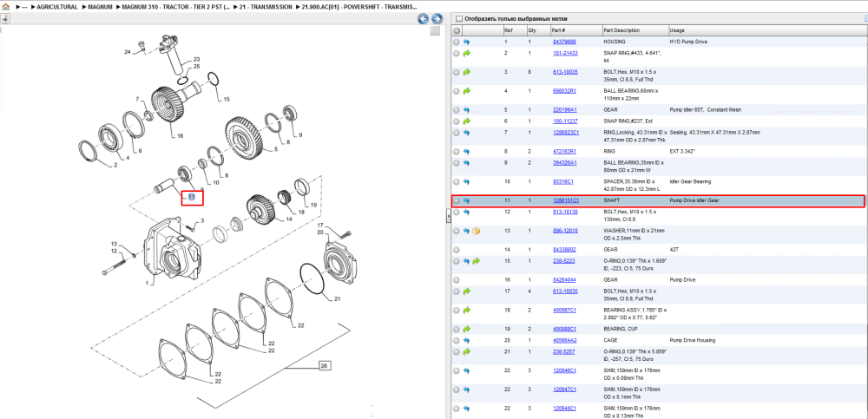Viewport: 868px width, 419px height.
Task: Click blue arrow for bearing 394326A1
Action: click(x=467, y=163)
